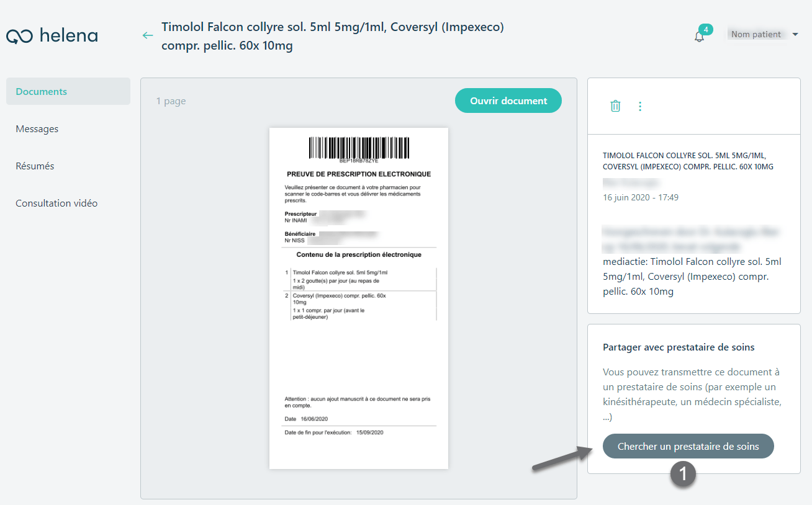The height and width of the screenshot is (505, 812).
Task: Click the Timolol Falcon document title header
Action: click(333, 36)
